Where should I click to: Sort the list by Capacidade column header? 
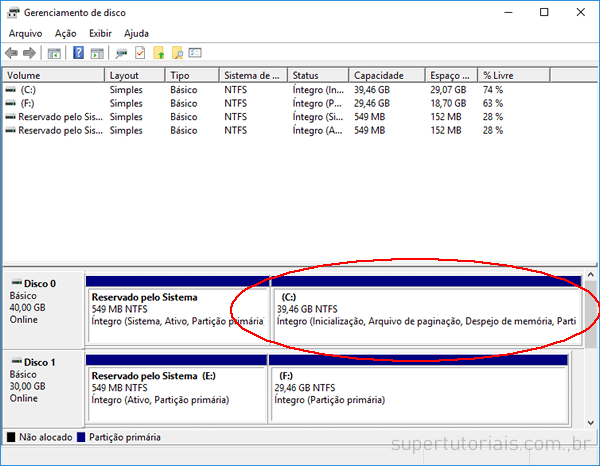pyautogui.click(x=379, y=75)
